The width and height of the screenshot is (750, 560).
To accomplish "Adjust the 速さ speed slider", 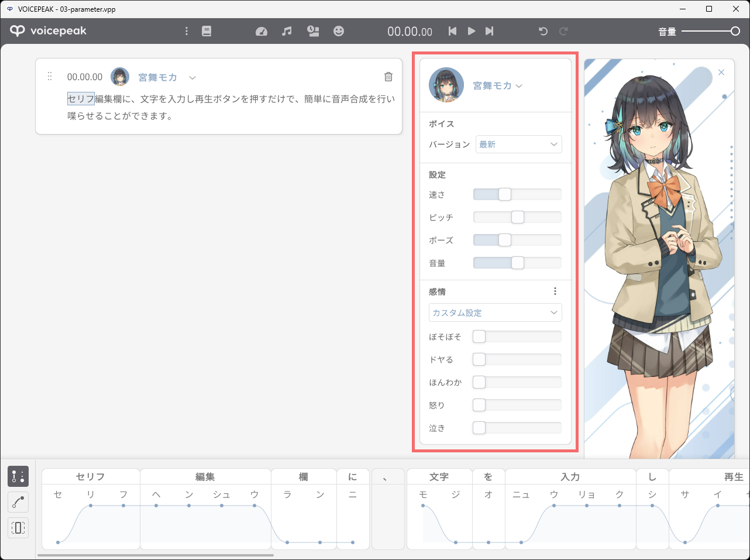I will click(517, 194).
